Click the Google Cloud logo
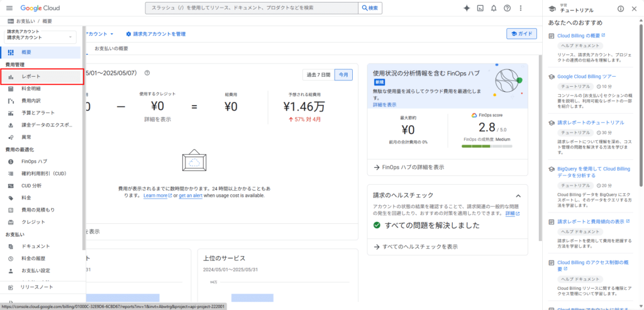Image resolution: width=644 pixels, height=310 pixels. (40, 8)
